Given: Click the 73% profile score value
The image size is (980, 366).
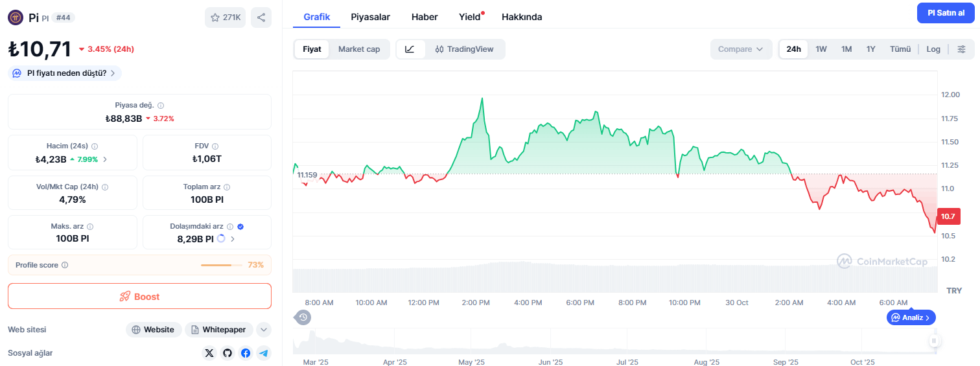Looking at the screenshot, I should [x=255, y=265].
